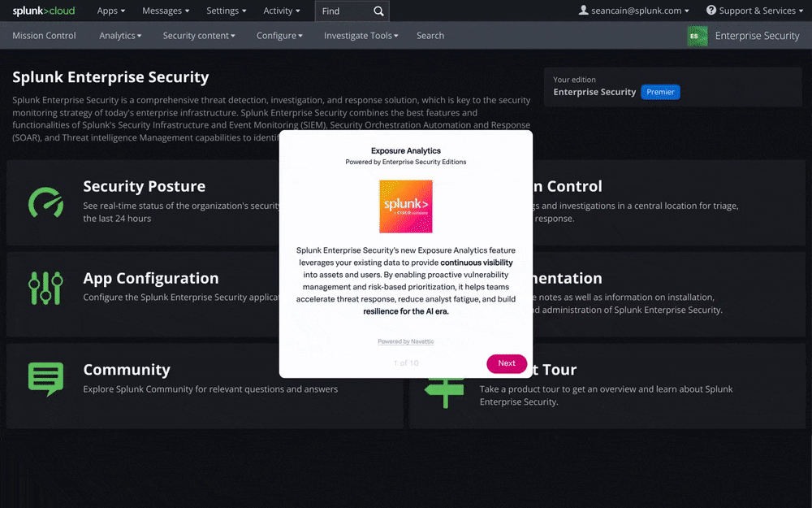Click Next in Exposure Analytics dialog
This screenshot has width=812, height=508.
[x=507, y=363]
